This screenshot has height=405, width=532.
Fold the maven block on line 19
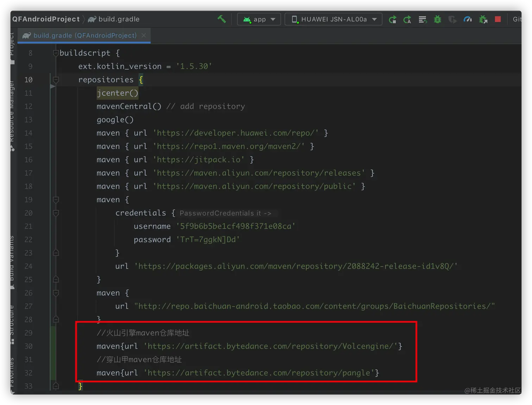click(56, 200)
